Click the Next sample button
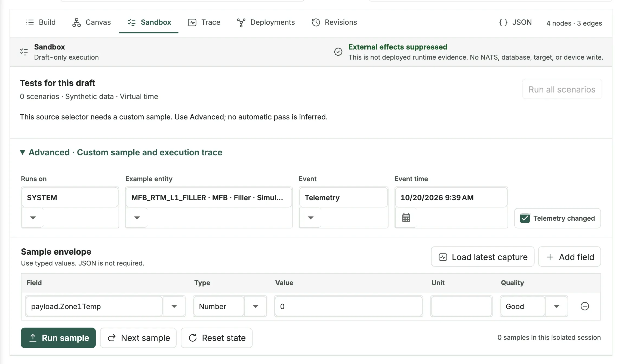 (138, 338)
